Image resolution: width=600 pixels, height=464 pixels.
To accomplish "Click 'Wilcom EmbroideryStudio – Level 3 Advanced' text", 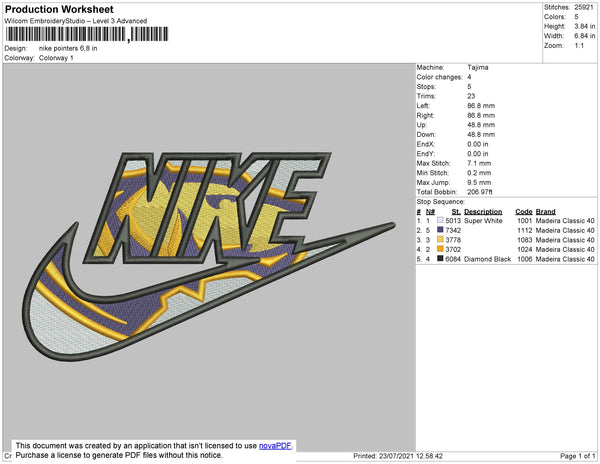I will [x=76, y=21].
